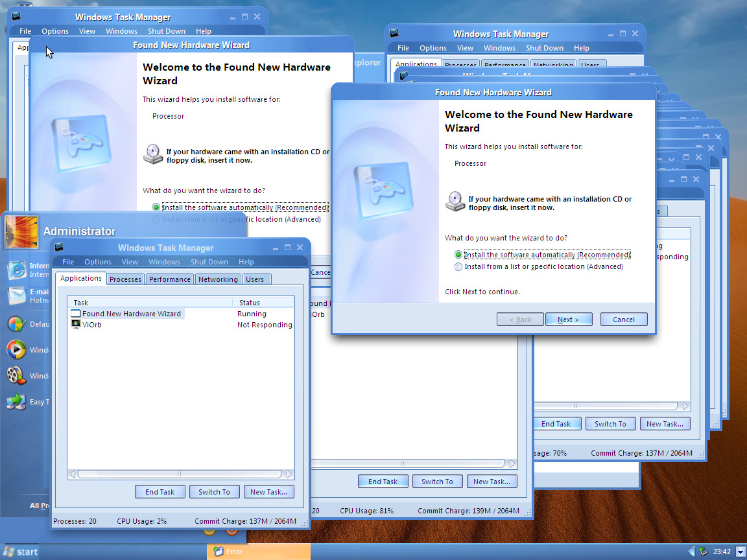
Task: Open File menu in Task Manager showing CPU 2%
Action: point(68,262)
